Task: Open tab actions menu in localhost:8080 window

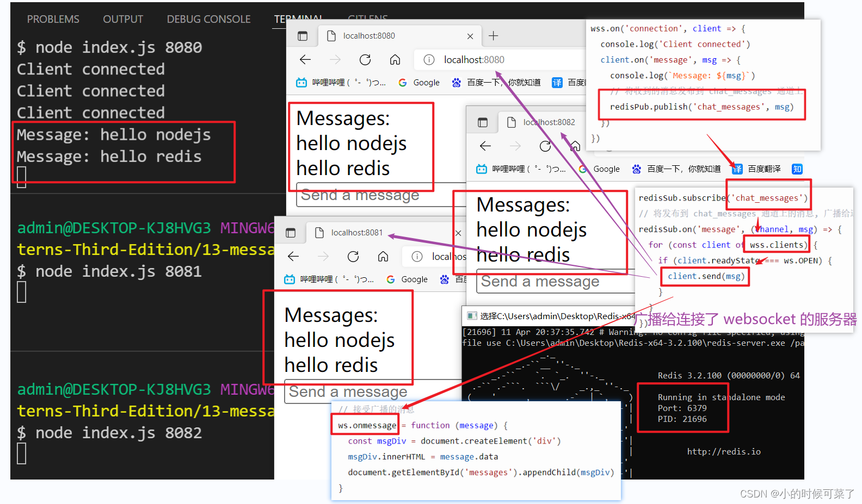Action: pyautogui.click(x=303, y=36)
